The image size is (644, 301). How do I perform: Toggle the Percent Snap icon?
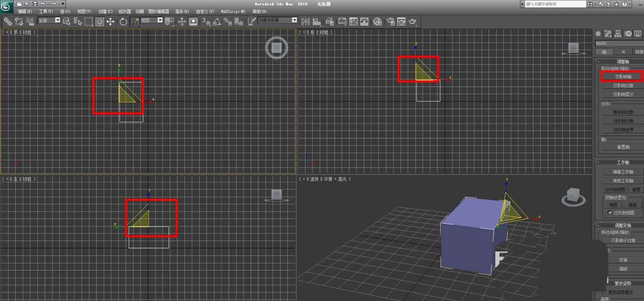coord(227,21)
